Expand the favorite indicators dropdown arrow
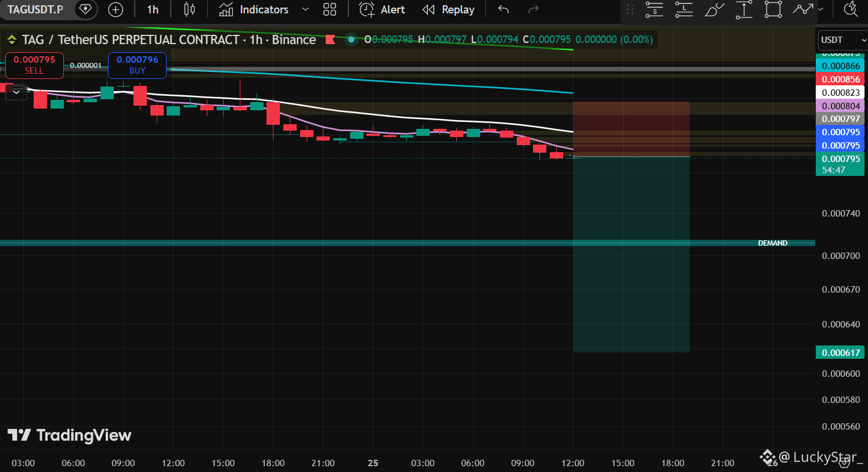The height and width of the screenshot is (472, 868). 305,9
